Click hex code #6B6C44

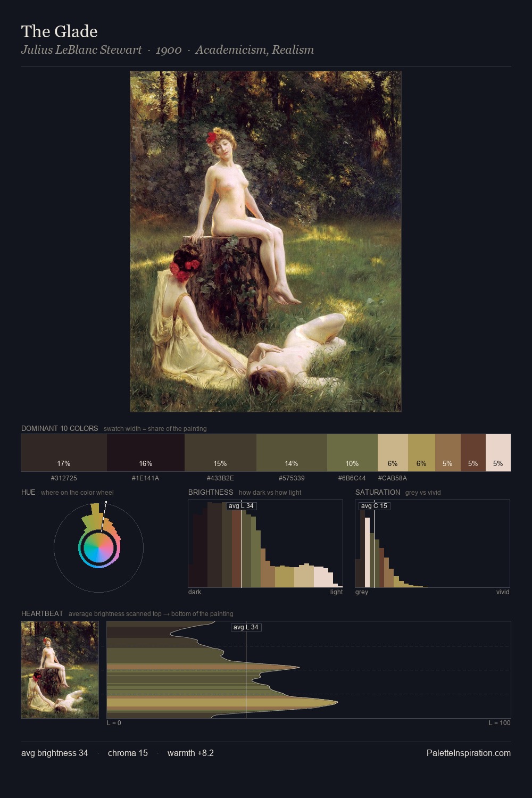coord(352,478)
